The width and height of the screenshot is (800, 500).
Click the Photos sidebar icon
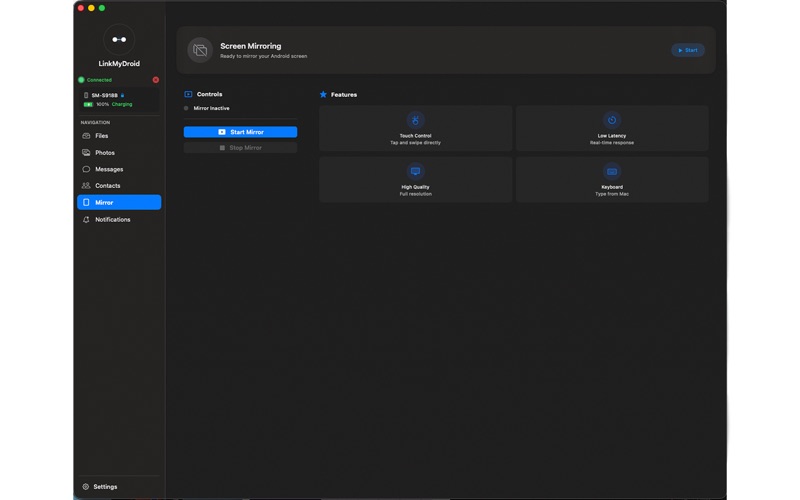(x=86, y=153)
